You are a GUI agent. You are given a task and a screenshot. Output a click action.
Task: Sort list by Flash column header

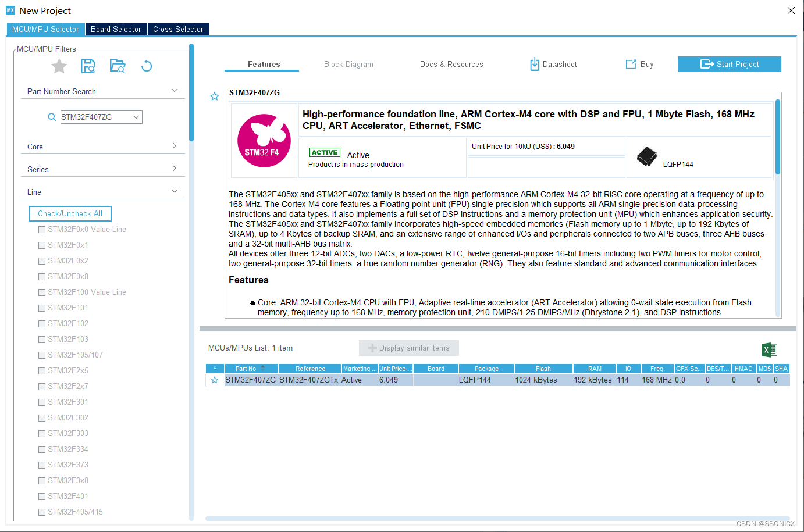point(543,369)
